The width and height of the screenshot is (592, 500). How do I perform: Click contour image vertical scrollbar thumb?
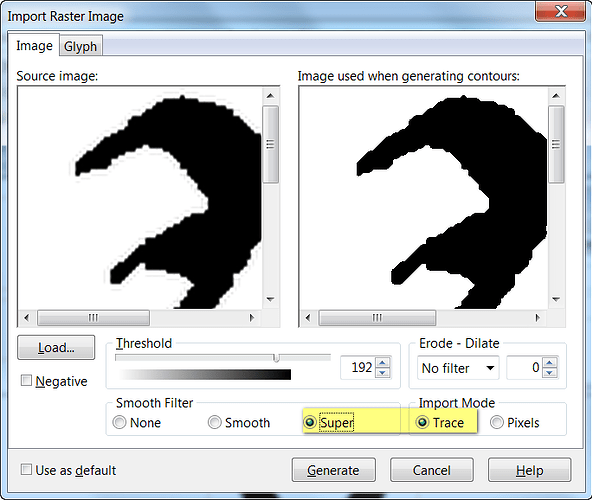556,144
